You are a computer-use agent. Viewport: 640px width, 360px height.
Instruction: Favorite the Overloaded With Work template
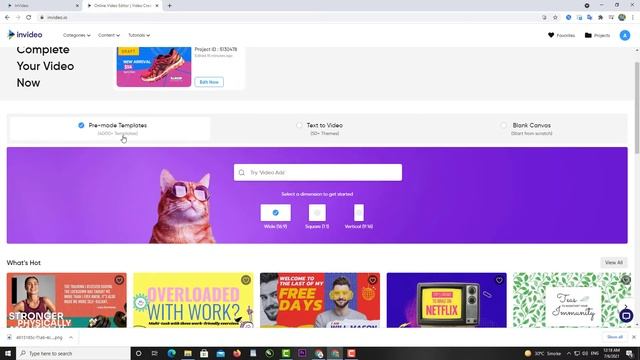coord(246,280)
